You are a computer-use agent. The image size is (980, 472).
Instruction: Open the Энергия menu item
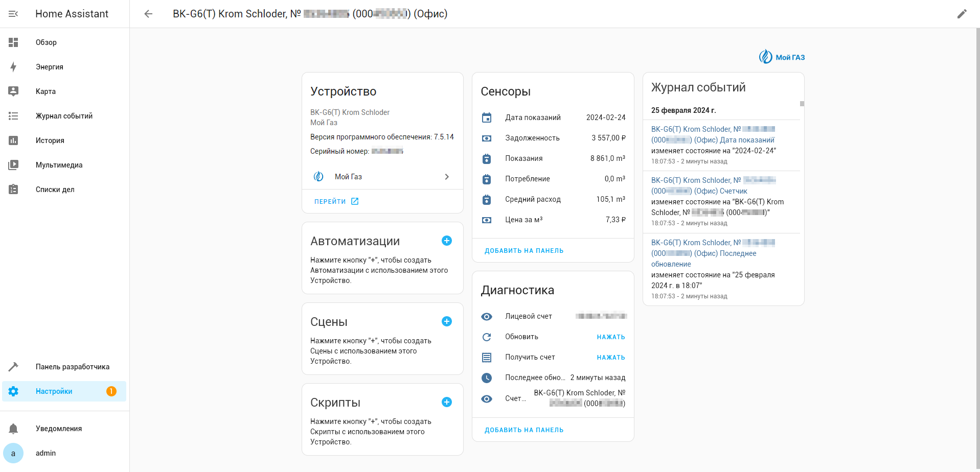point(64,67)
